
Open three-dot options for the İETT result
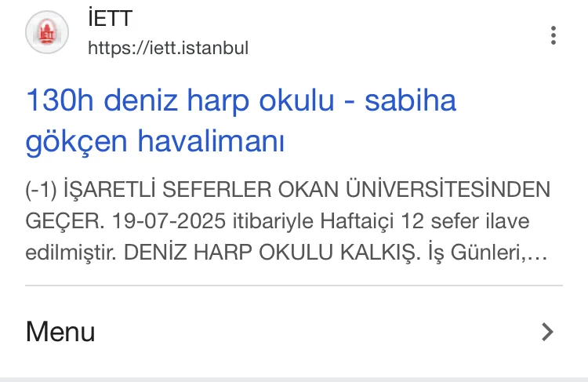click(x=554, y=35)
